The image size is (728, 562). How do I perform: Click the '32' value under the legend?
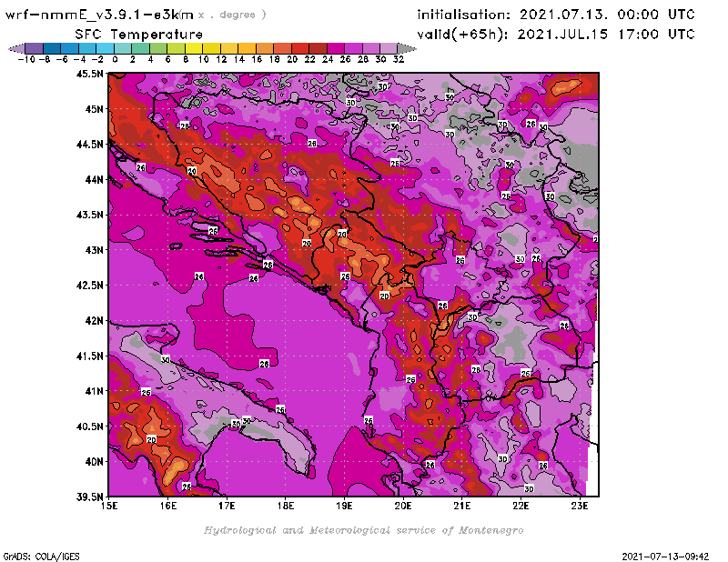point(399,59)
